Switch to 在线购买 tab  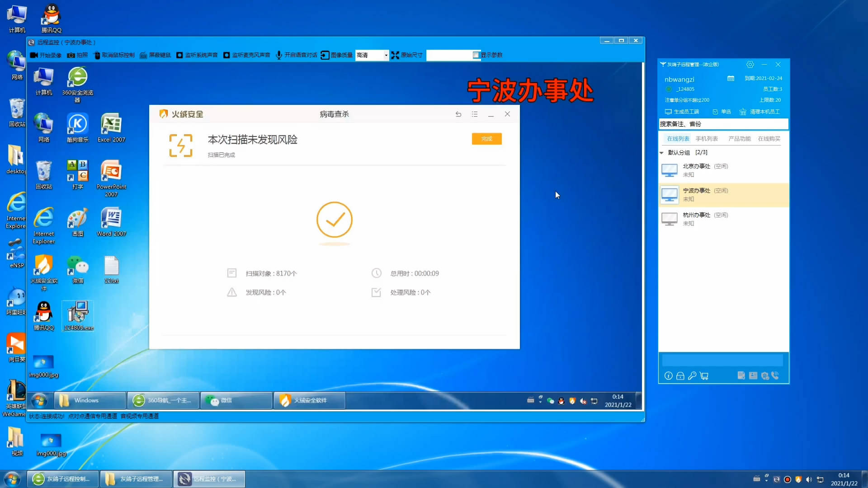tap(769, 139)
